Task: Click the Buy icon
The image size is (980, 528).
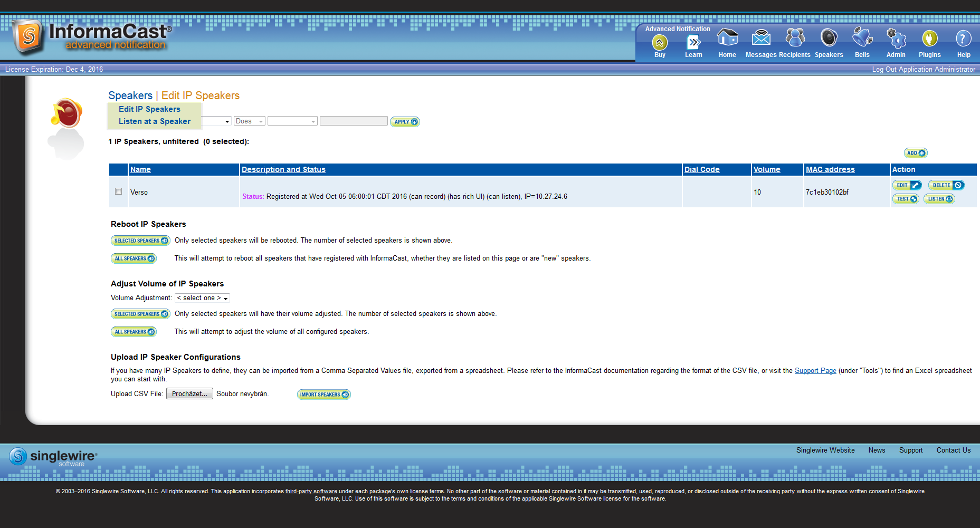Action: tap(660, 42)
